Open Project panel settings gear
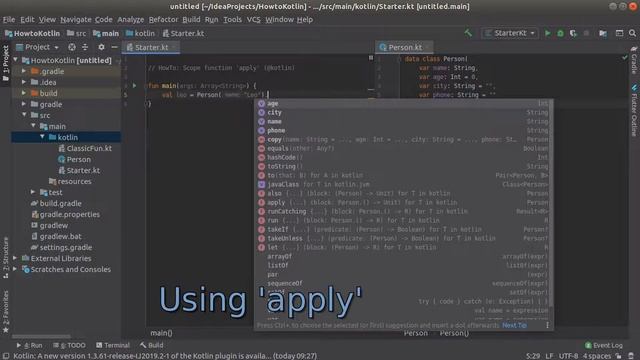The width and height of the screenshot is (640, 360). click(x=101, y=47)
